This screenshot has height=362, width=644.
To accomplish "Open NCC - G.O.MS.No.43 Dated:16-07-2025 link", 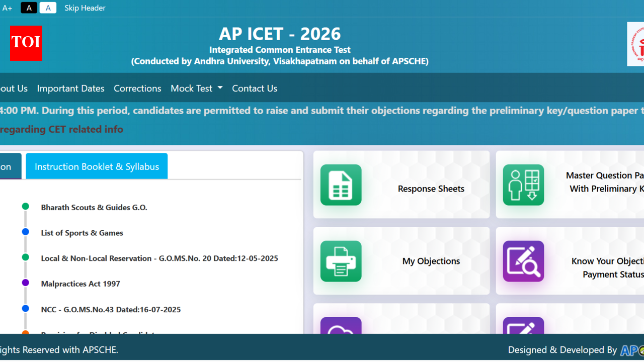I will (x=111, y=309).
